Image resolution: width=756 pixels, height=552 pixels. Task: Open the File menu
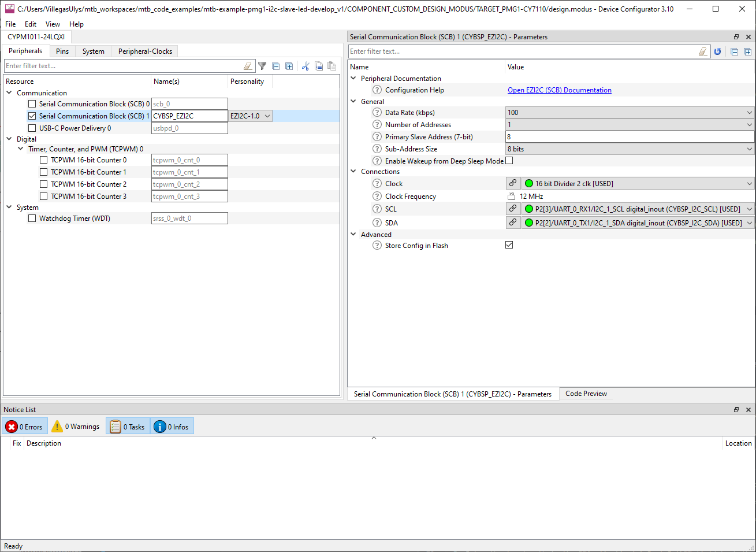tap(10, 24)
